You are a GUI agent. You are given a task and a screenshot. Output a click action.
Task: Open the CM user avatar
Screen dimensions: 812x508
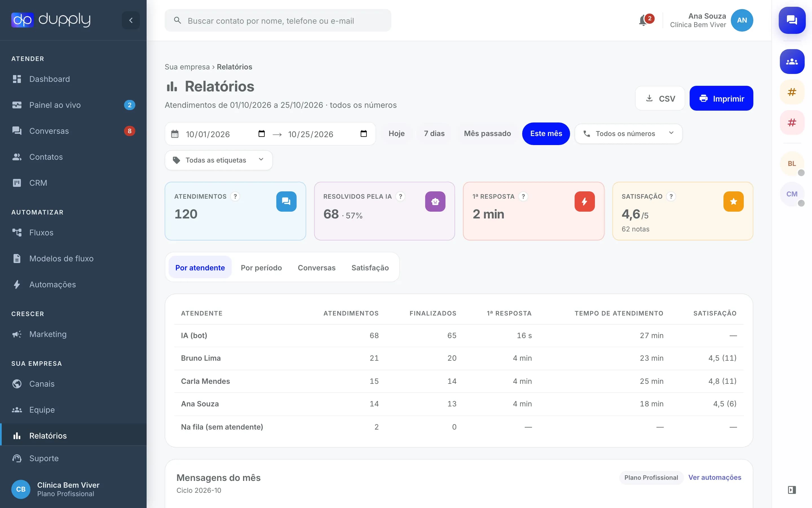point(792,194)
